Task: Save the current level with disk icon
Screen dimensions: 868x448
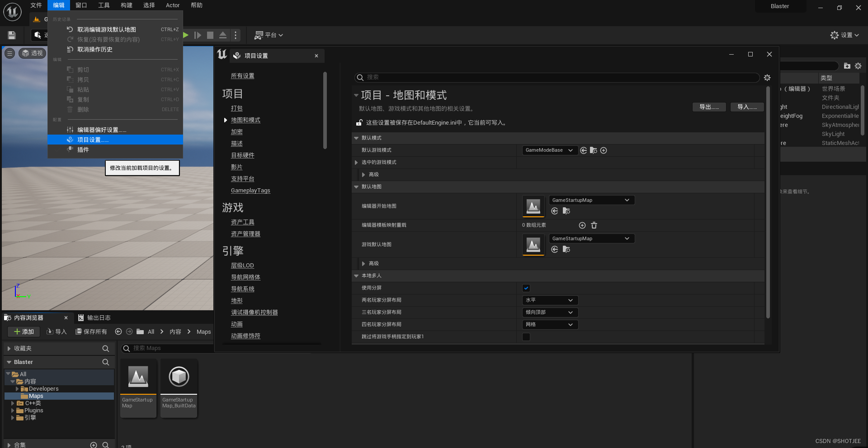Action: point(12,35)
